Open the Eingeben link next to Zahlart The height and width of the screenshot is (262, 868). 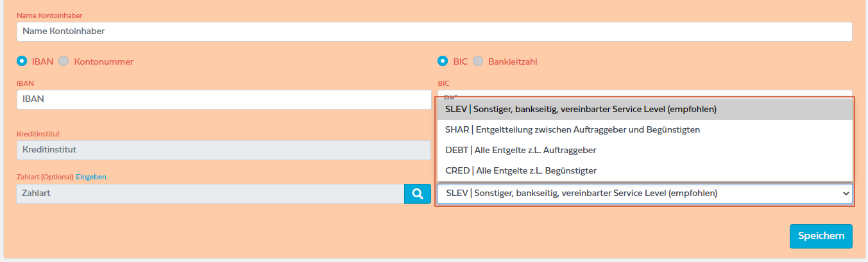(x=91, y=177)
